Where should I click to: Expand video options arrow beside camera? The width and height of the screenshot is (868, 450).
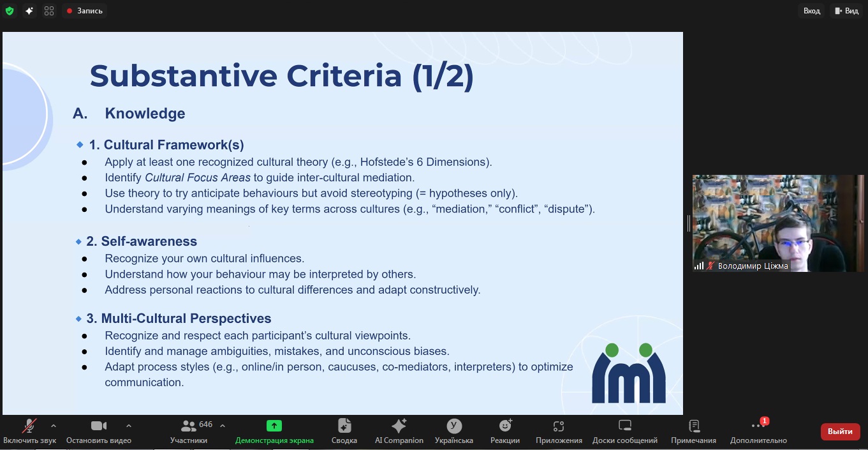[129, 426]
